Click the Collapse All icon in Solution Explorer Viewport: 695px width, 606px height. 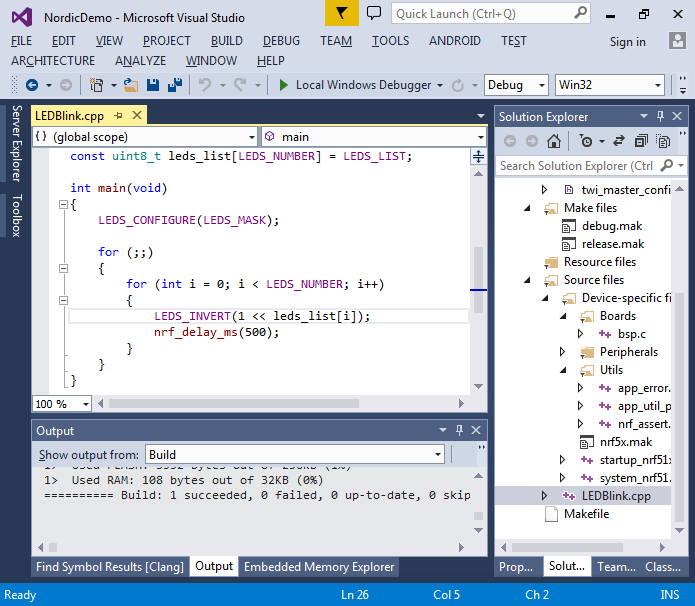point(641,141)
